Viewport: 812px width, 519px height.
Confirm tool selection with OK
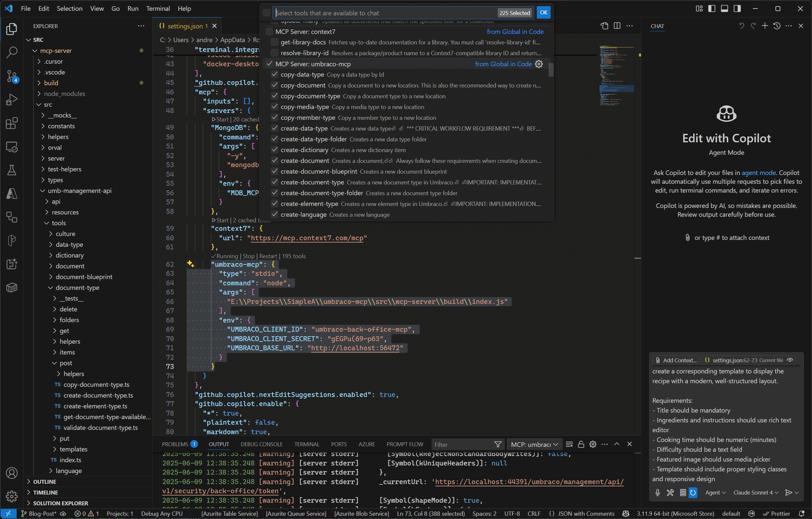click(544, 13)
